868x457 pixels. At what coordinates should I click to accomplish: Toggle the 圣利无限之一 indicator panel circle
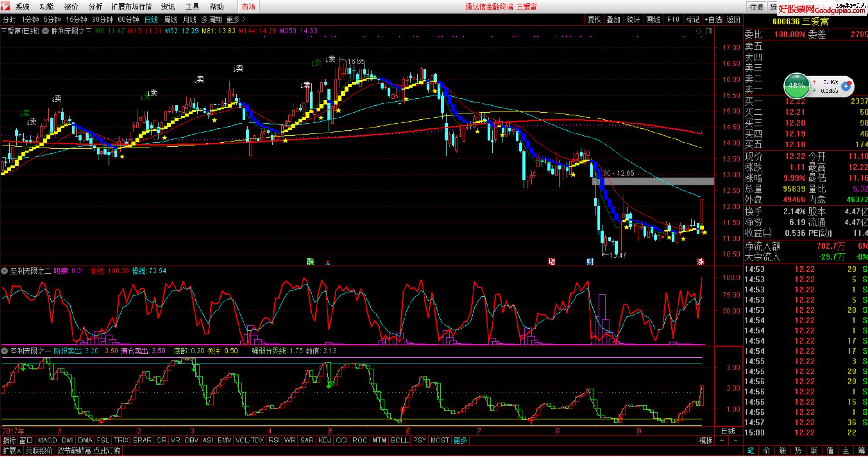pyautogui.click(x=5, y=351)
